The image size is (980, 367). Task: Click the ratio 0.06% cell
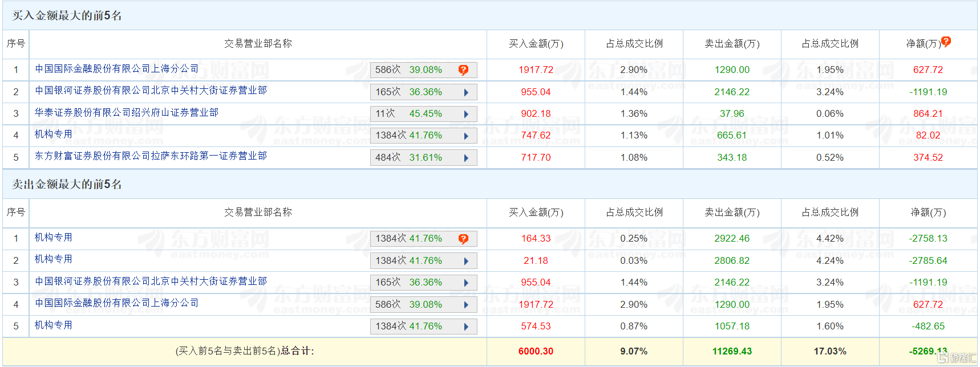click(830, 113)
